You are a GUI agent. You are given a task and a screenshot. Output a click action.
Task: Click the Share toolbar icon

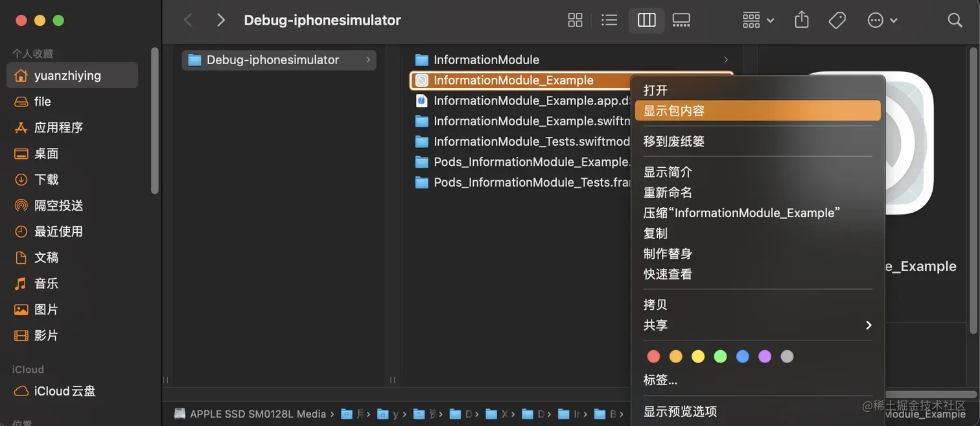click(x=802, y=20)
